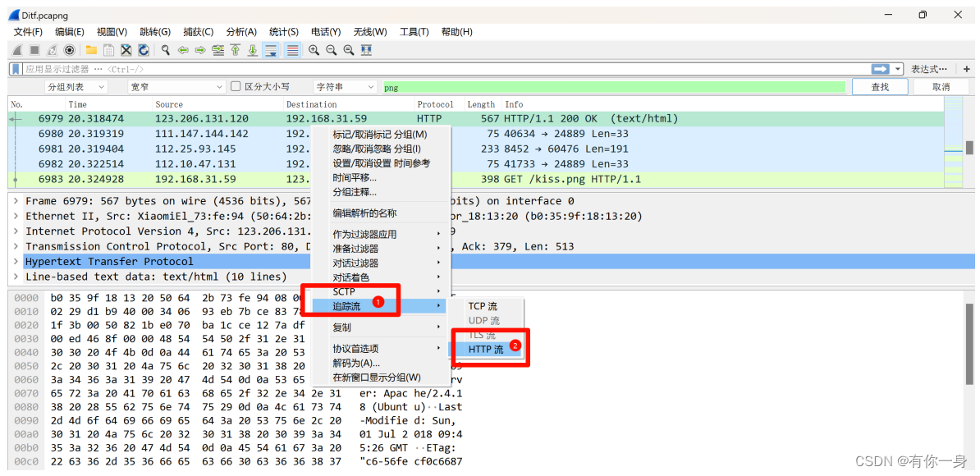Toggle the 区分大小写 checkbox
980x476 pixels.
click(x=235, y=86)
